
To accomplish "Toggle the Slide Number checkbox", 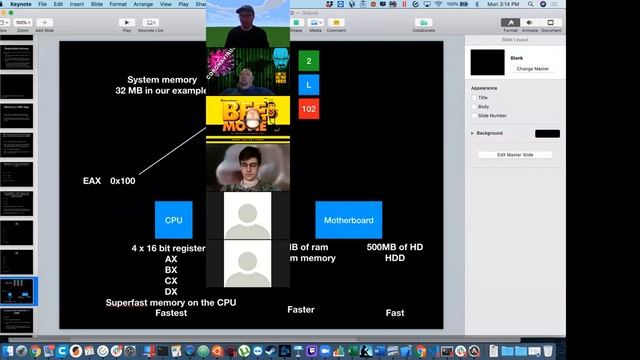I will 474,116.
